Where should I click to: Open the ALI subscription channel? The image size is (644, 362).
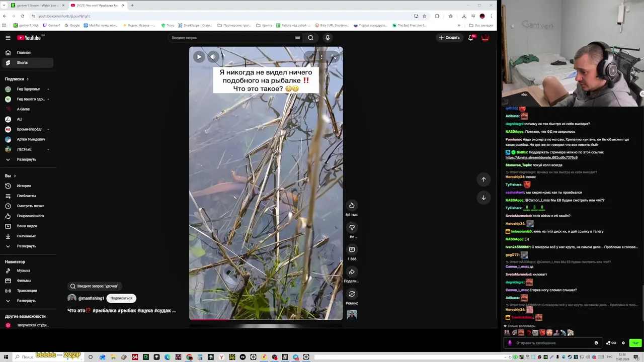tap(28, 119)
